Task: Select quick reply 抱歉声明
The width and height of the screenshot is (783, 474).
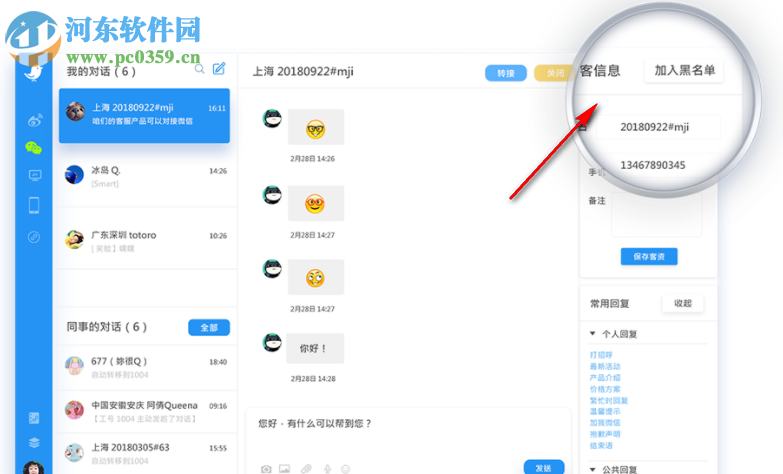Action: pos(605,434)
